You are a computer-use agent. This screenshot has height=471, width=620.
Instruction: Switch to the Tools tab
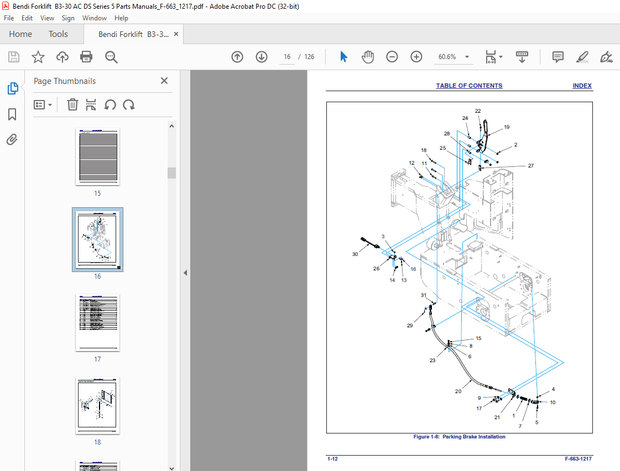click(58, 34)
